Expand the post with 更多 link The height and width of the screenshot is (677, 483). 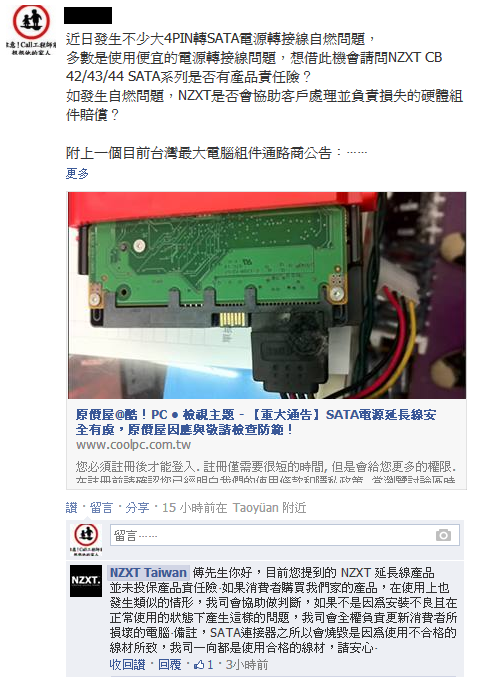tap(77, 174)
